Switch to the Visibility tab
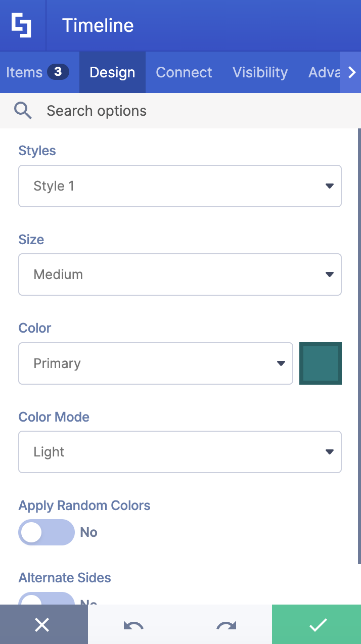This screenshot has width=361, height=644. click(x=260, y=72)
